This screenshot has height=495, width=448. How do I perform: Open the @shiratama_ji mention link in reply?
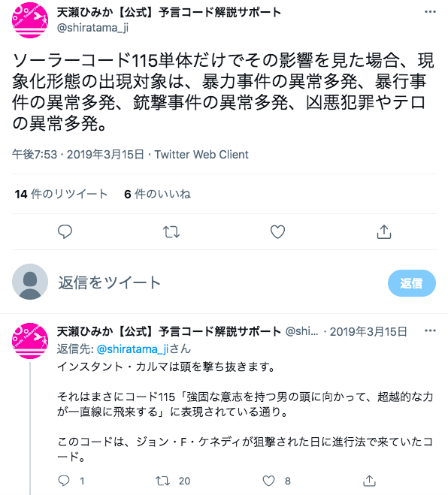pos(133,349)
